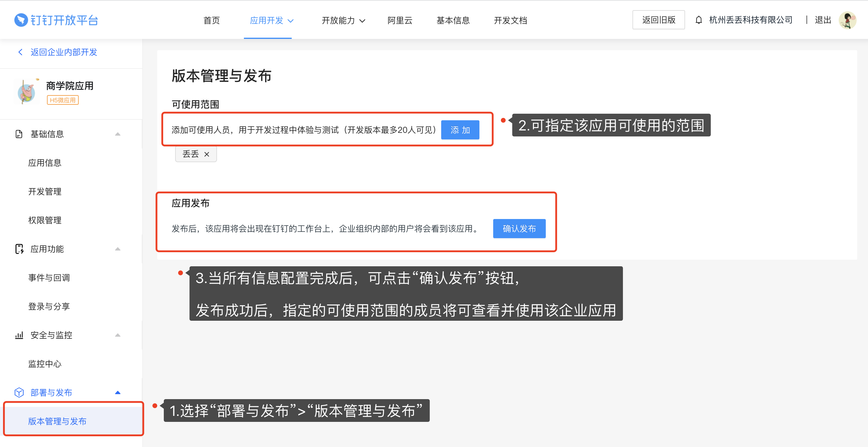Click the 部署与发布 cube icon

click(19, 392)
